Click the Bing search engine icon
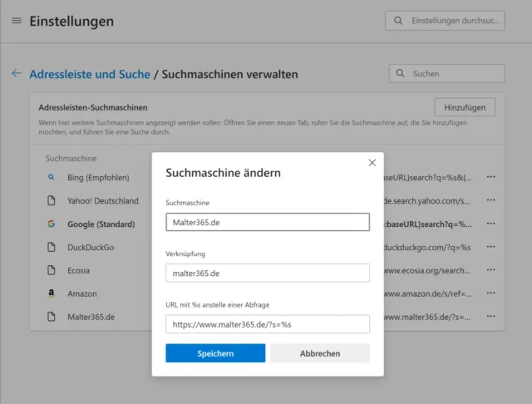This screenshot has width=532, height=404. 51,177
